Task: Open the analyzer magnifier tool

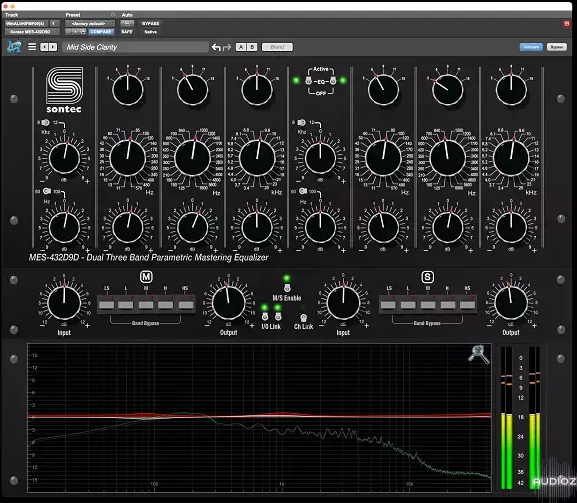Action: [x=478, y=354]
